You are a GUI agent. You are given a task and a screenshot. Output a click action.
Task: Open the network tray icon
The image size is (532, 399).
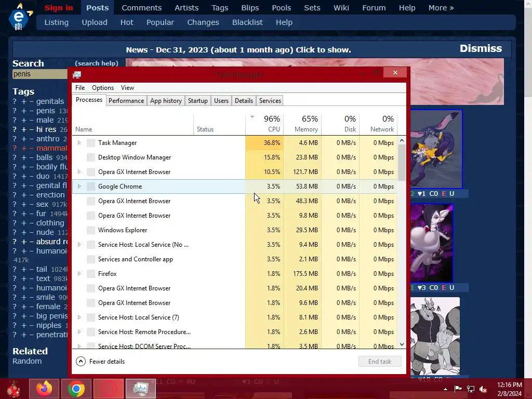[471, 389]
